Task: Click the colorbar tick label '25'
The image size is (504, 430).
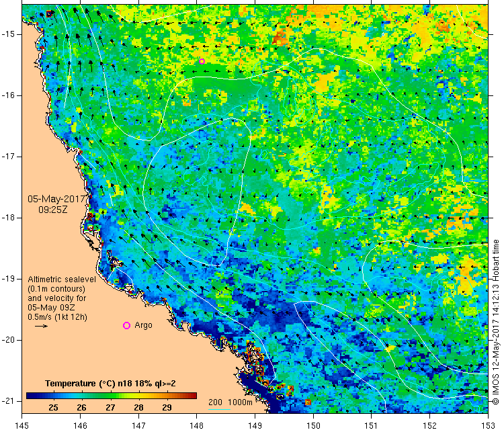Action: pyautogui.click(x=53, y=408)
